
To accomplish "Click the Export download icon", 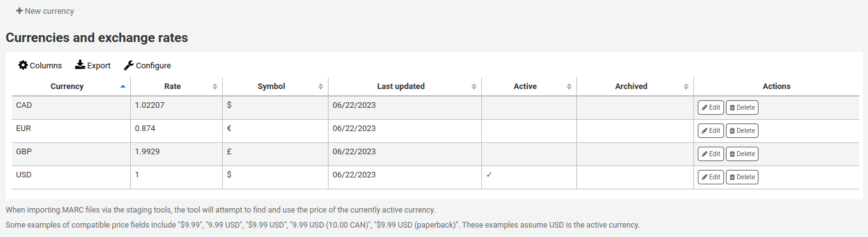I will [80, 65].
